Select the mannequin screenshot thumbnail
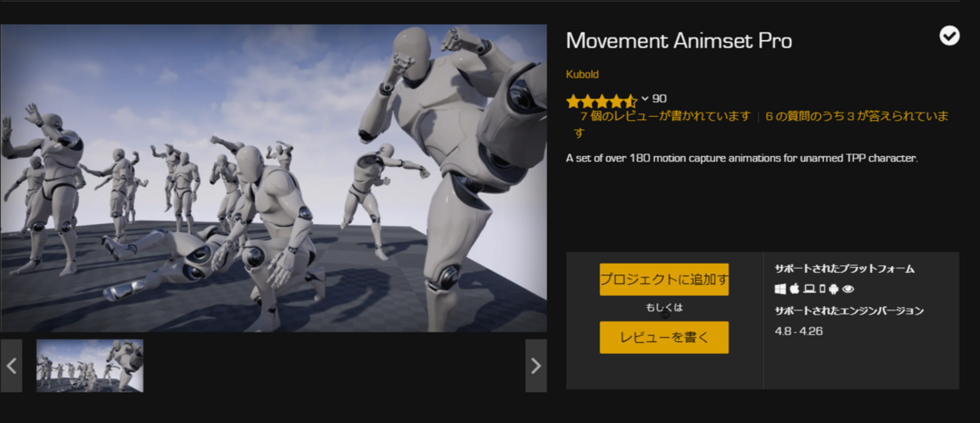 pos(90,366)
